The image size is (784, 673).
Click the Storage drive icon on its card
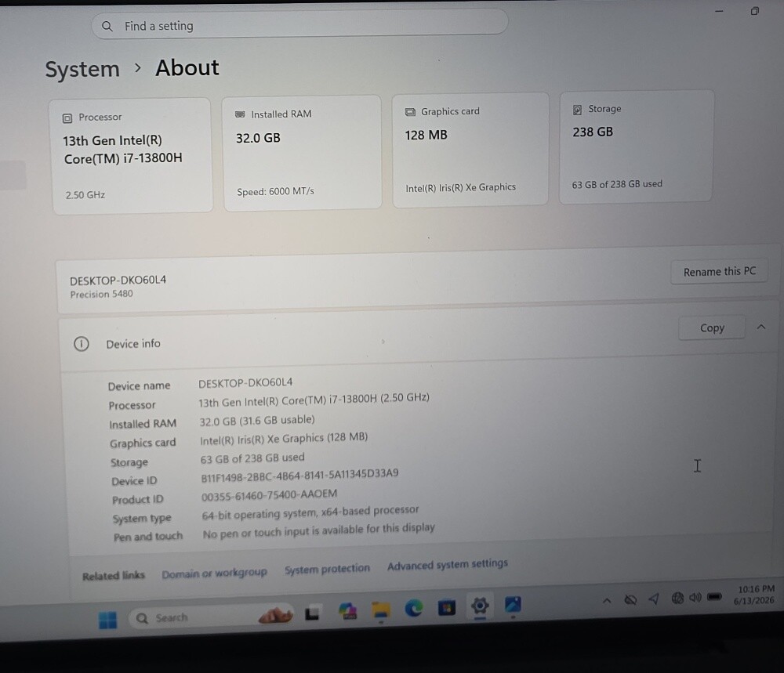pos(578,110)
